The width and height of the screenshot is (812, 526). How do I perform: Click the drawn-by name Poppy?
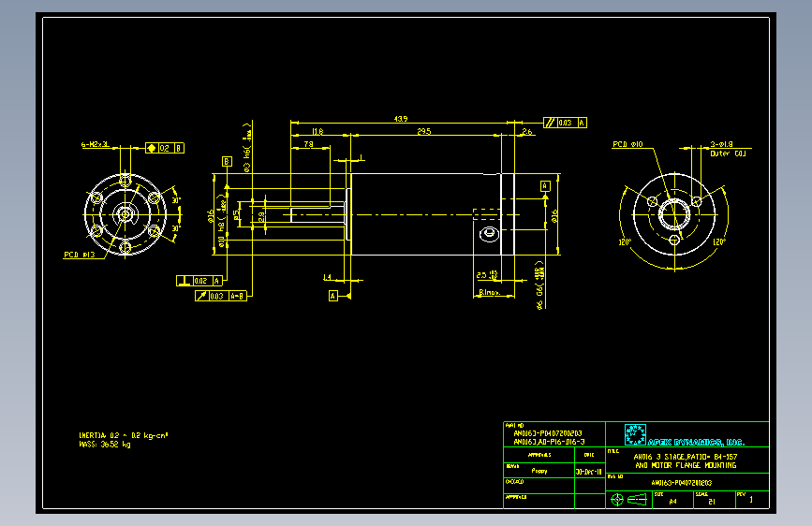539,471
